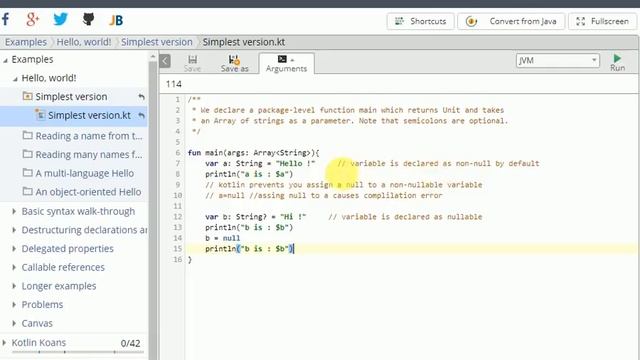Image resolution: width=640 pixels, height=360 pixels.
Task: Go to Simplest version breadcrumb
Action: click(x=156, y=42)
